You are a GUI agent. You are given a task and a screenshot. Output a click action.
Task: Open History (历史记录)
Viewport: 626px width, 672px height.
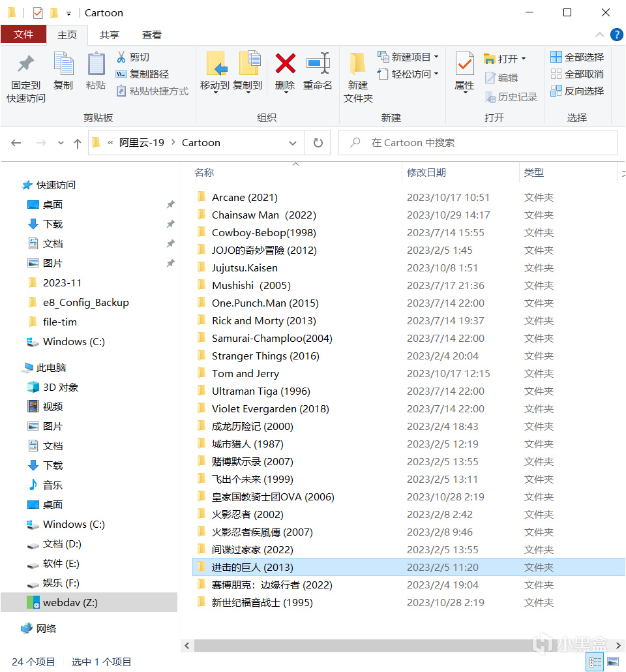pos(511,97)
